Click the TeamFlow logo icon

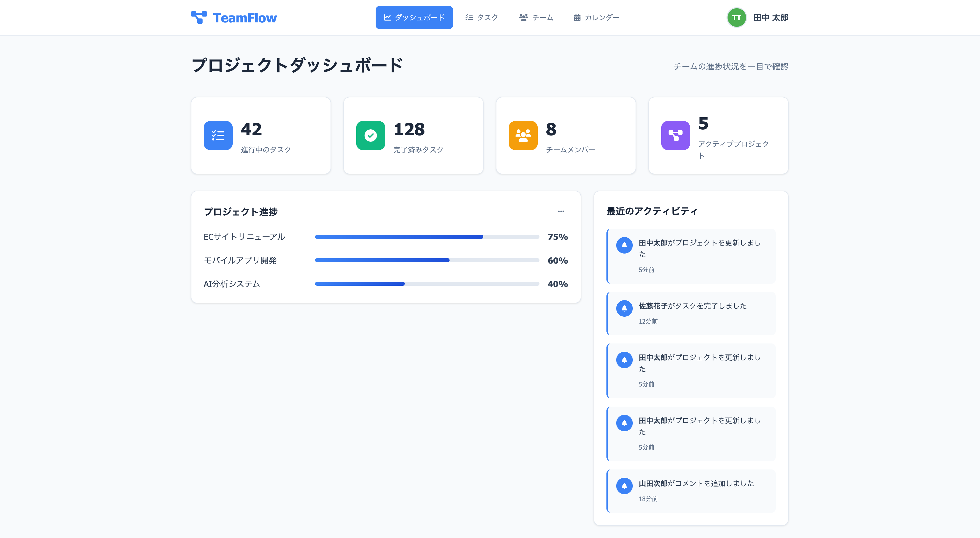point(199,18)
